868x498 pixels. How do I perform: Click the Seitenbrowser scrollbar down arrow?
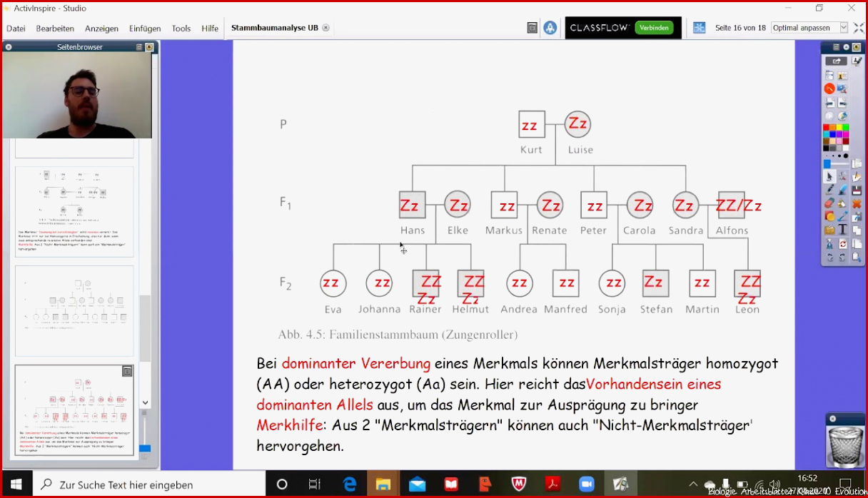(x=146, y=403)
